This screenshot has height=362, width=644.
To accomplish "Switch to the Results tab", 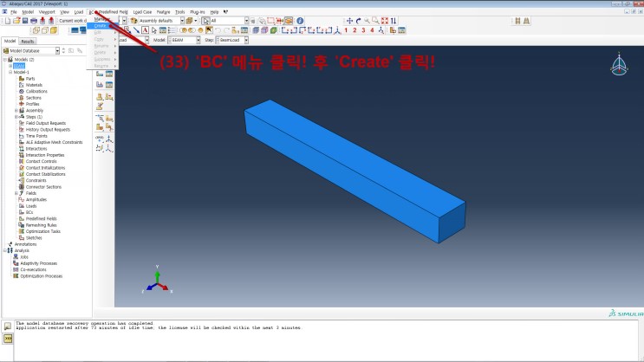I will [28, 41].
